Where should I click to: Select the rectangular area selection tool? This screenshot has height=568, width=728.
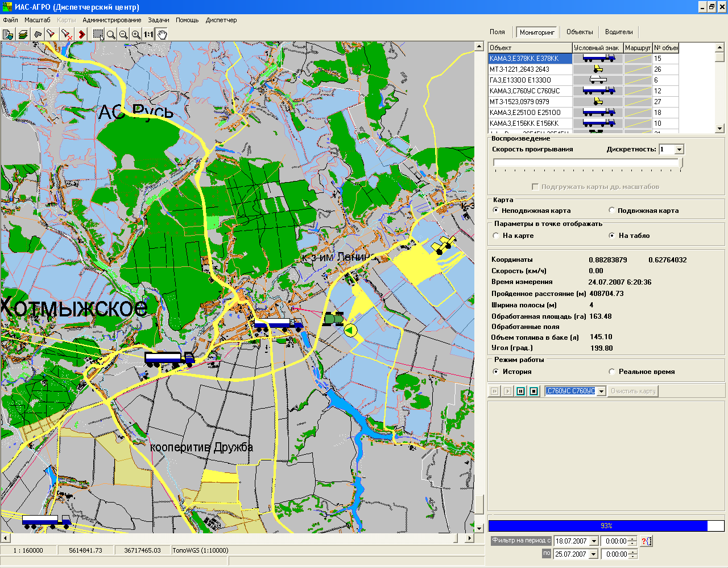pos(98,35)
